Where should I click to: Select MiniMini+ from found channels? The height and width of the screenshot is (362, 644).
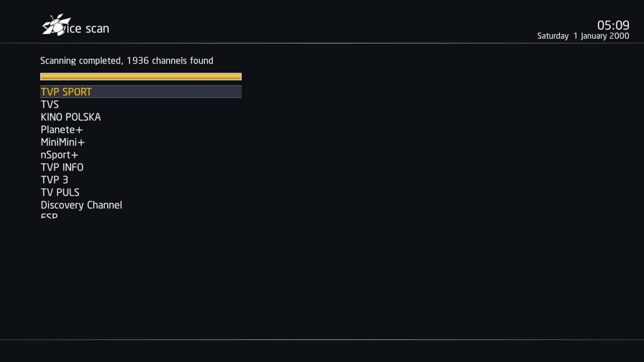click(x=63, y=142)
